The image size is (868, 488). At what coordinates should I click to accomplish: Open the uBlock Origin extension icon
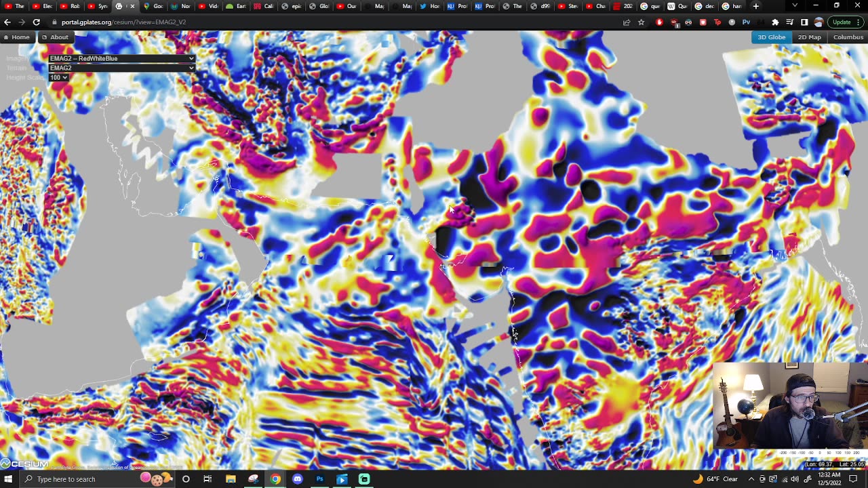pos(674,22)
